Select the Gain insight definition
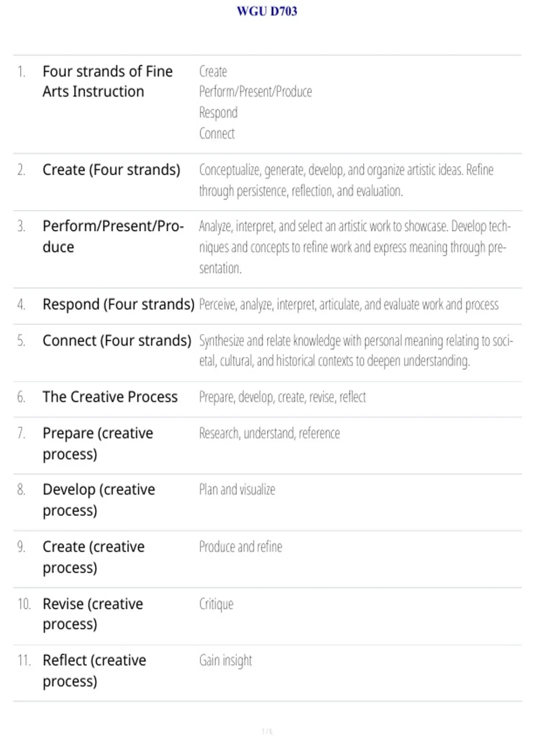Image resolution: width=534 pixels, height=756 pixels. [225, 661]
